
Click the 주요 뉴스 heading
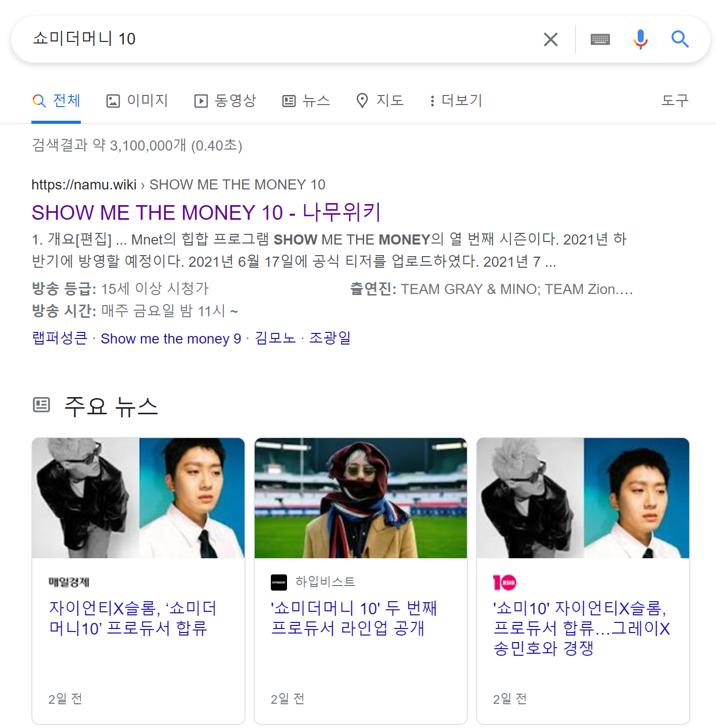(111, 406)
